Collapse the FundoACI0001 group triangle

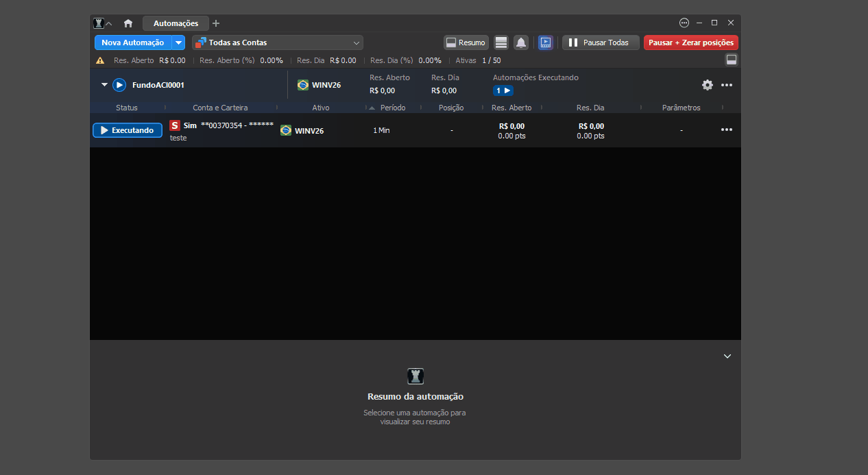[105, 85]
